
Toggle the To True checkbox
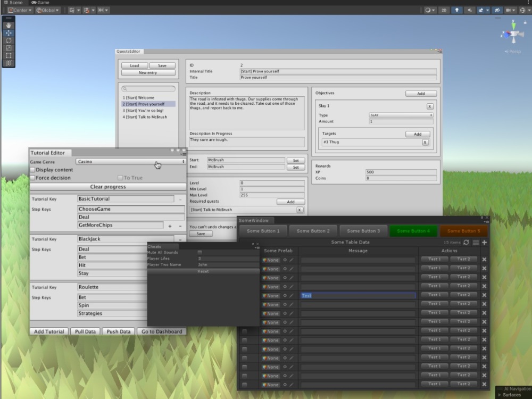[120, 178]
